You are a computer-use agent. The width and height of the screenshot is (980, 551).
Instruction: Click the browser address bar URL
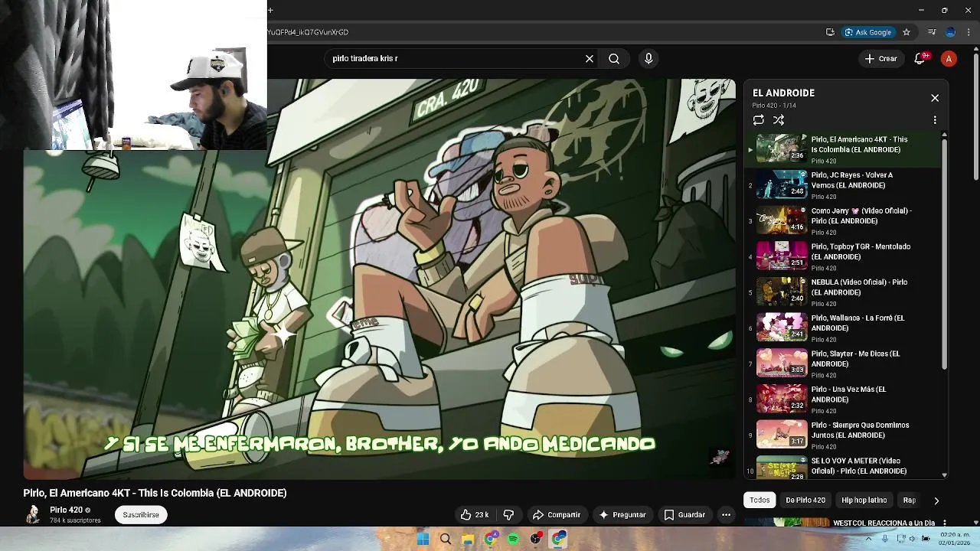tap(308, 32)
